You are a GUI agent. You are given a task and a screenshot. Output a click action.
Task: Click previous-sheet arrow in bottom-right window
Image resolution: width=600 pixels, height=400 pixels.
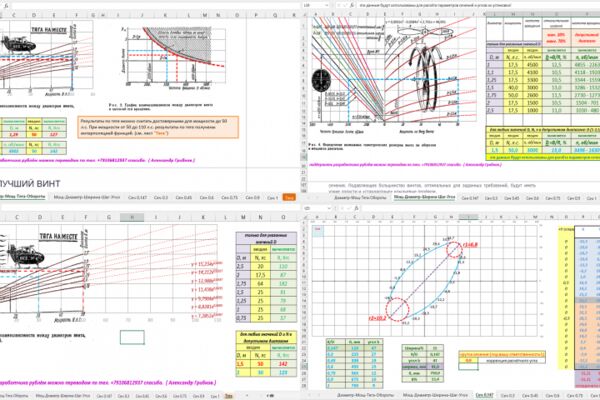[x=309, y=395]
